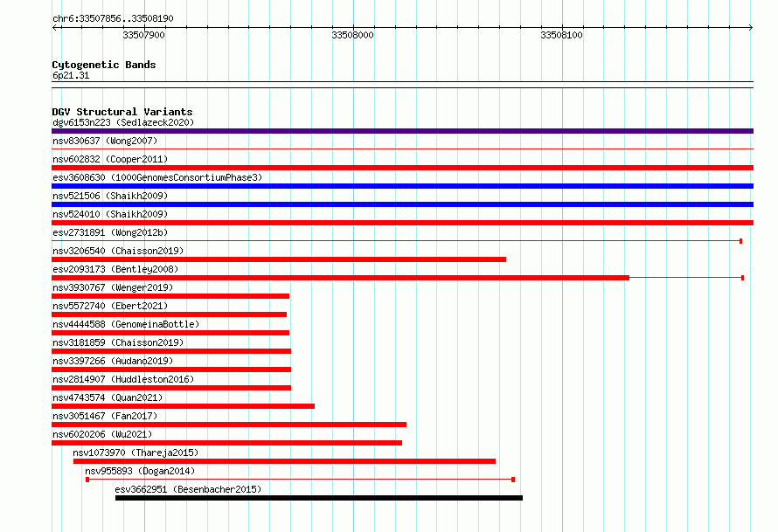Click esv3608630 (1000GenomesConsortiumPhase3) label
778x532 pixels.
pos(157,177)
